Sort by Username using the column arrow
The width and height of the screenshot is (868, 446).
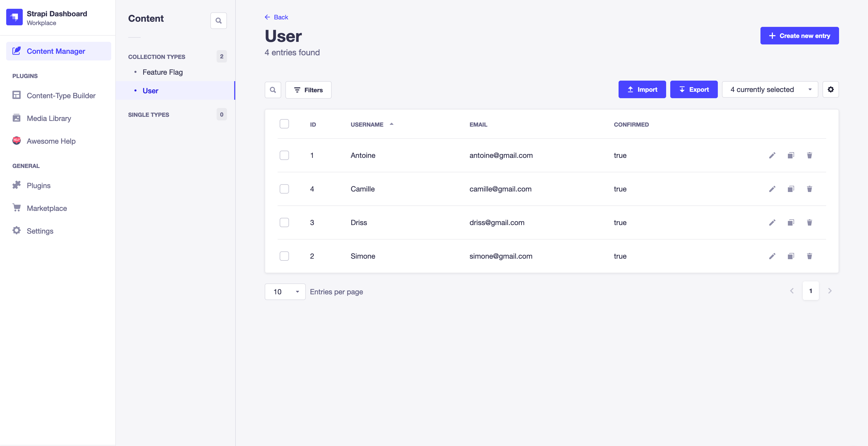[x=392, y=124]
